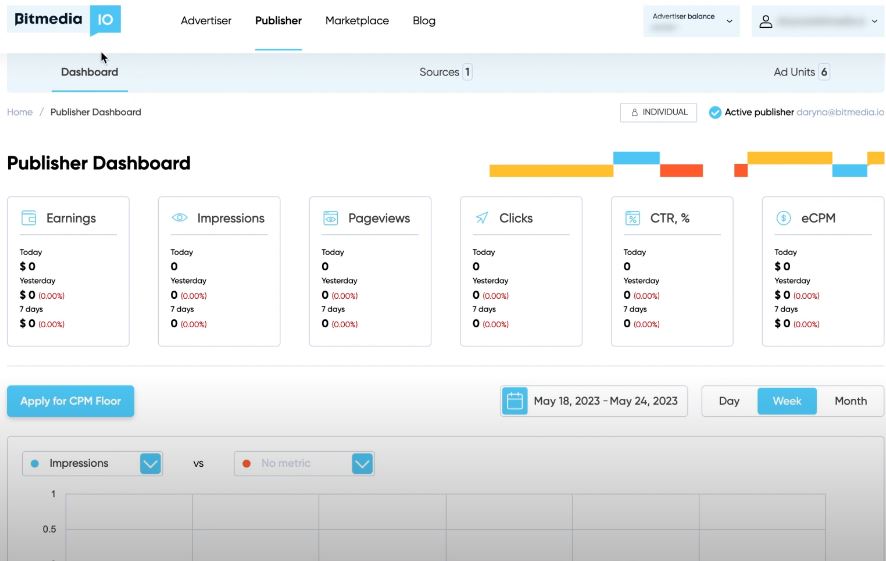This screenshot has height=561, width=886.
Task: Click the eCPM dollar coin icon
Action: tap(784, 218)
